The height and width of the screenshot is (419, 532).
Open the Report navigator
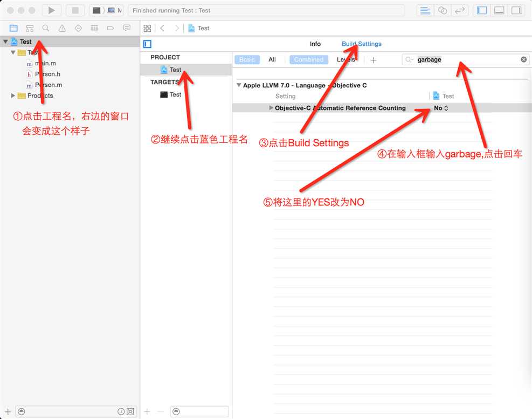(x=127, y=28)
